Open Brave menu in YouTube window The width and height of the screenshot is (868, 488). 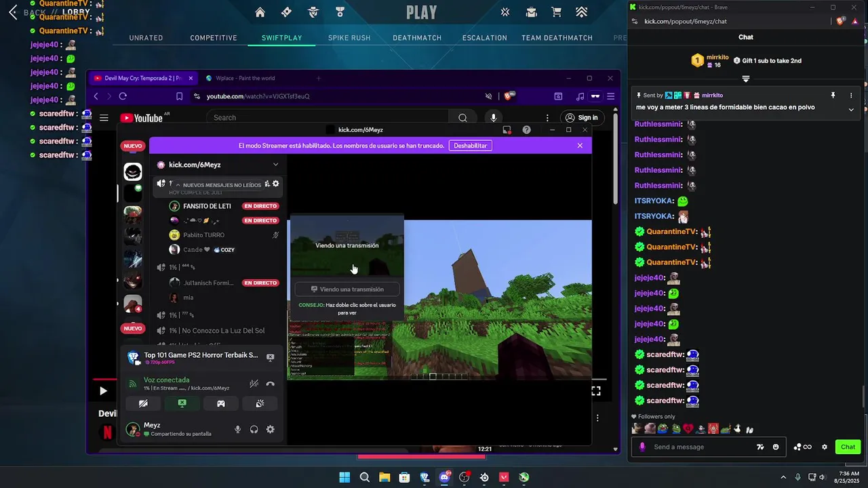point(611,96)
